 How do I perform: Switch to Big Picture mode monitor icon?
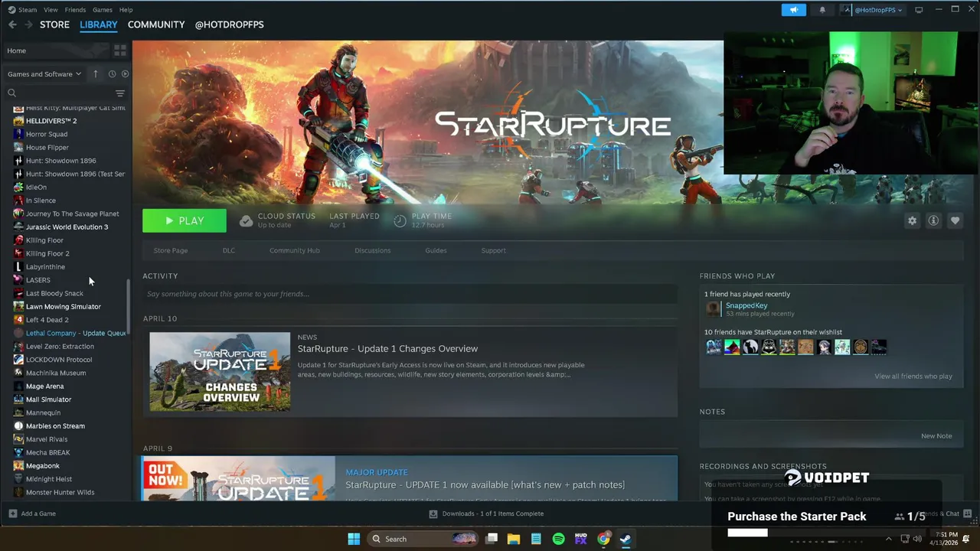(x=919, y=10)
